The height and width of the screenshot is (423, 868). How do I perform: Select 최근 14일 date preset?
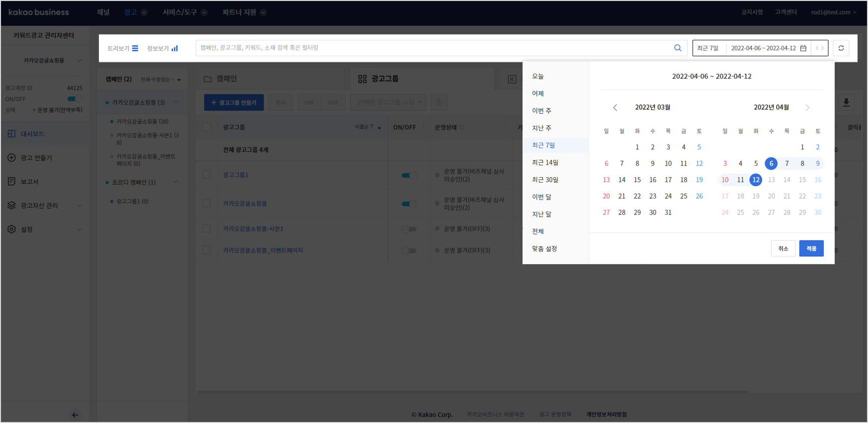[x=545, y=163]
